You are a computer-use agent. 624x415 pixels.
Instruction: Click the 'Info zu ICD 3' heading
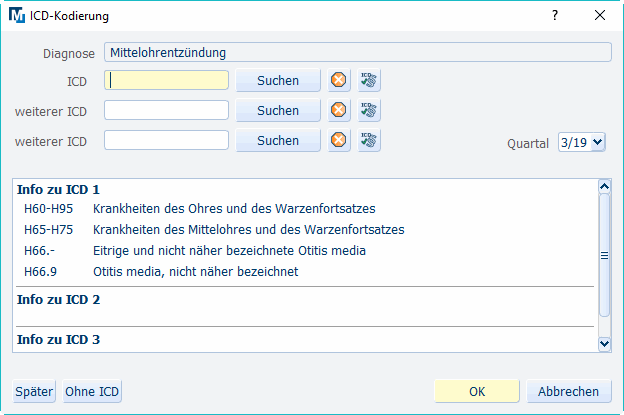[x=58, y=339]
